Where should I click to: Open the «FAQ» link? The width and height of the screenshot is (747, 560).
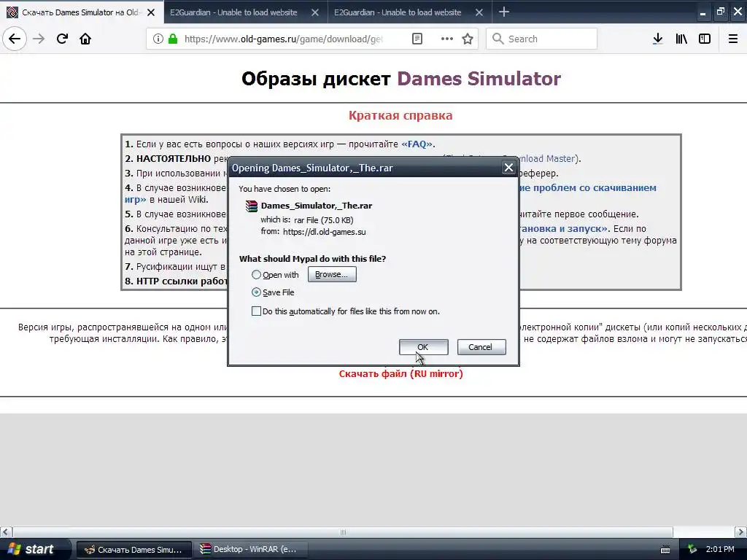click(x=417, y=144)
